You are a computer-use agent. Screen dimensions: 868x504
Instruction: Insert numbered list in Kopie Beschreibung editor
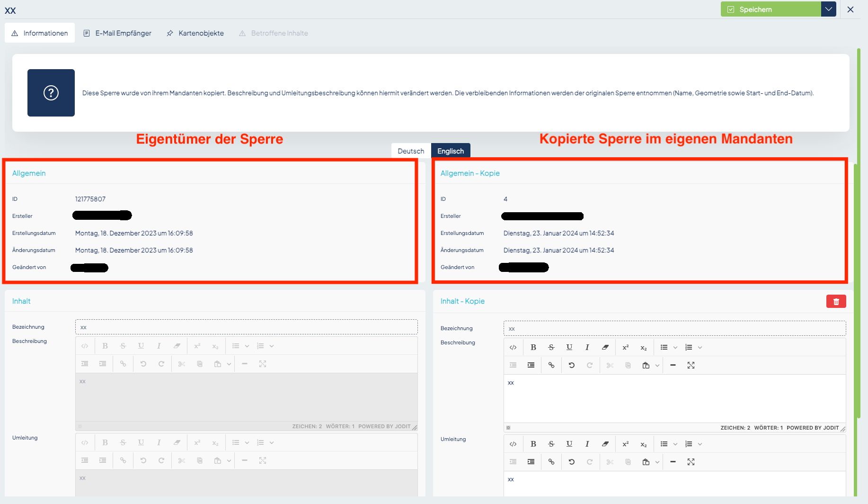(x=689, y=347)
